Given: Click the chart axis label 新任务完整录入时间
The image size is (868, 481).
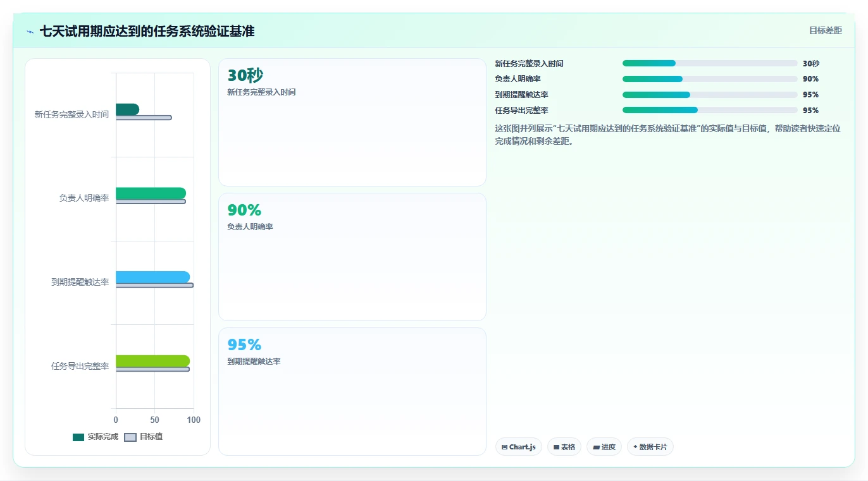Looking at the screenshot, I should coord(71,114).
